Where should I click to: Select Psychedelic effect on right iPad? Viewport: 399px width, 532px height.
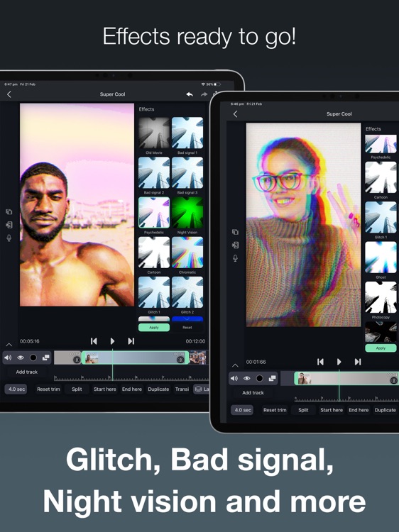click(381, 144)
